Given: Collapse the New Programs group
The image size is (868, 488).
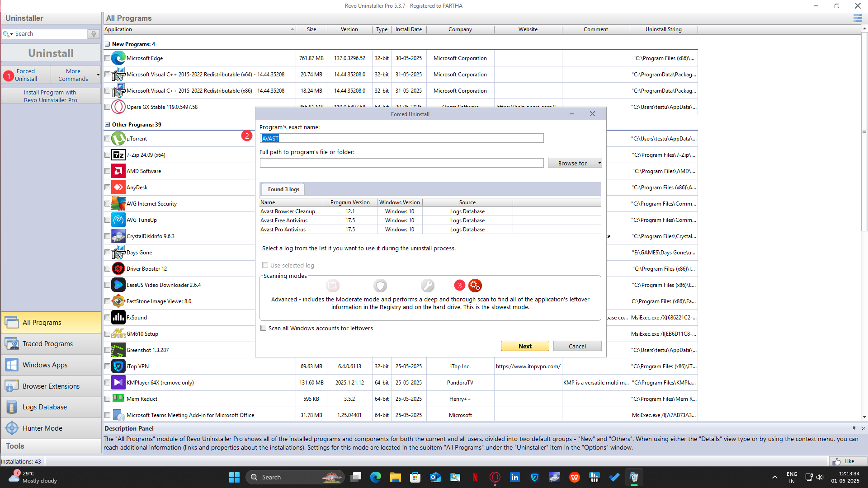Looking at the screenshot, I should (108, 44).
